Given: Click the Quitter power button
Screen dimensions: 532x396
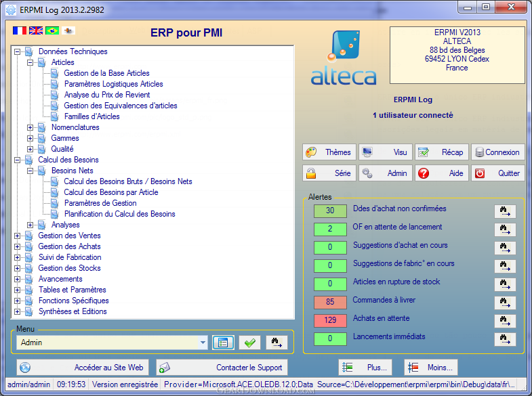Looking at the screenshot, I should click(498, 173).
